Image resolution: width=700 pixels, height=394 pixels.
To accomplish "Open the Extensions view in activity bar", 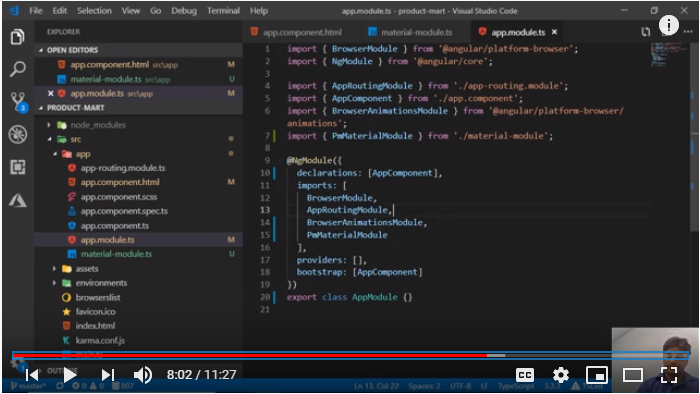I will [17, 167].
